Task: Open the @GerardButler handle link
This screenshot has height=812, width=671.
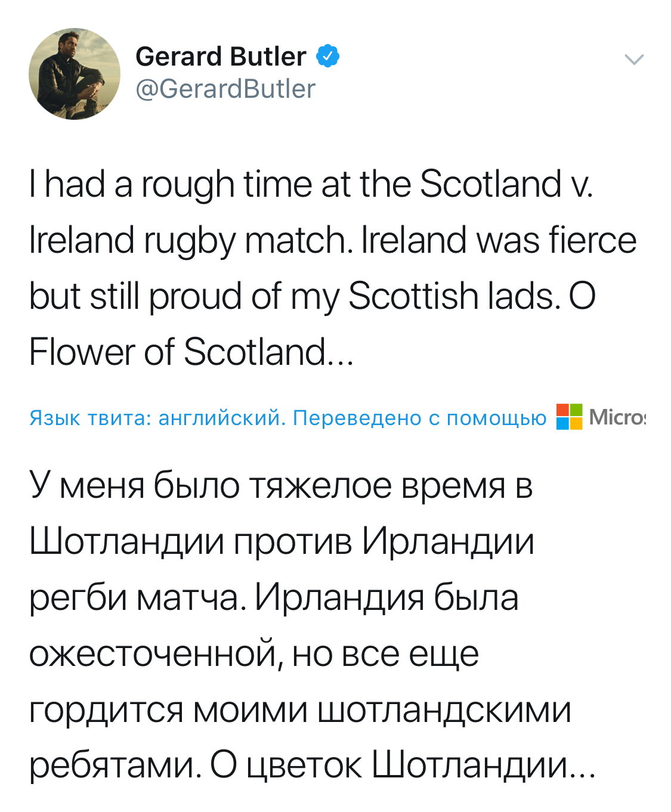Action: 225,89
